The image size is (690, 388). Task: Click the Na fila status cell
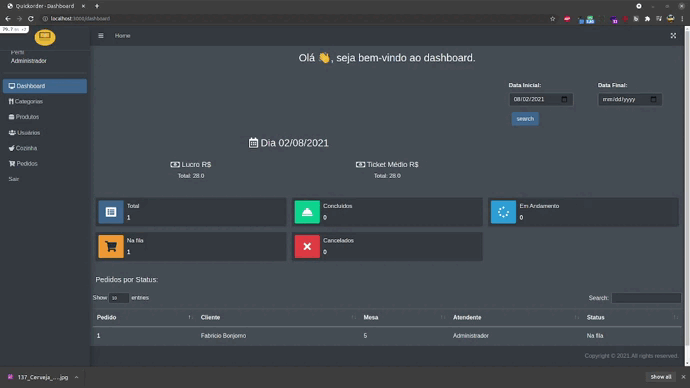[x=595, y=336]
